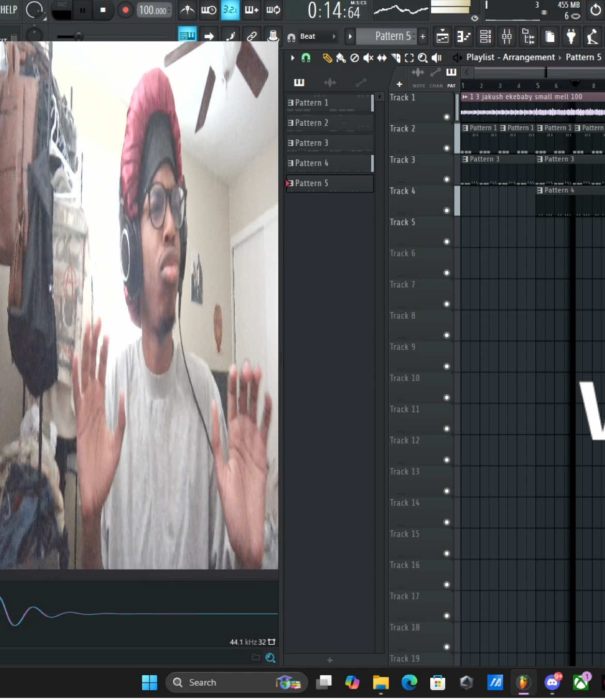Mute Track 10 with its dot switch
The image size is (605, 700).
[447, 398]
